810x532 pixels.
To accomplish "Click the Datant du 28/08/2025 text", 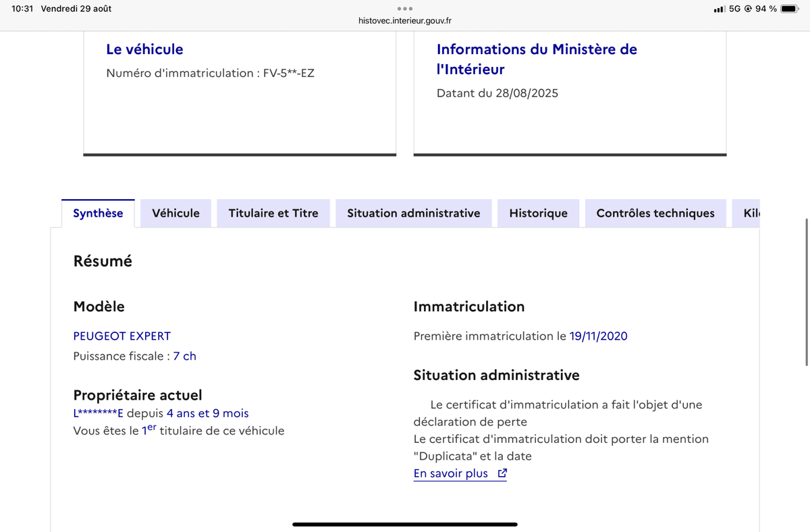I will click(497, 93).
